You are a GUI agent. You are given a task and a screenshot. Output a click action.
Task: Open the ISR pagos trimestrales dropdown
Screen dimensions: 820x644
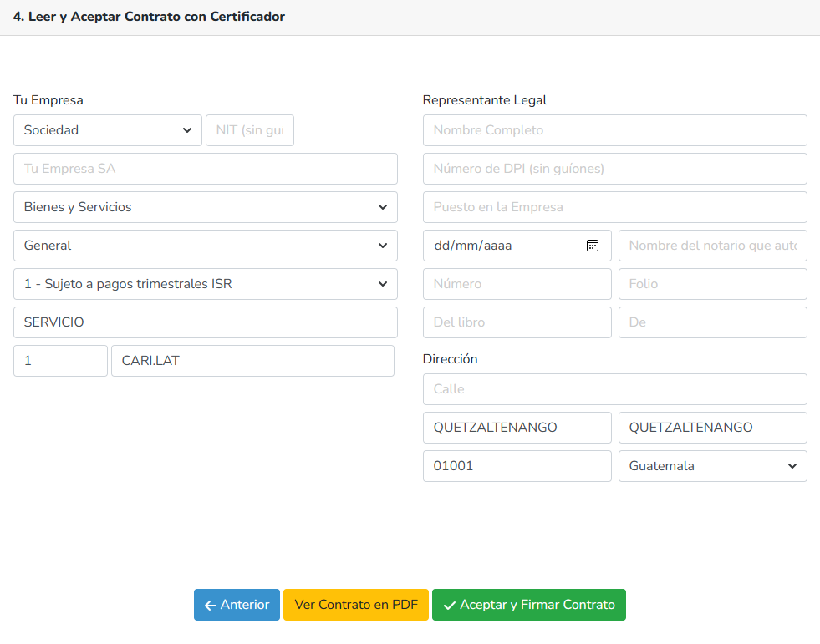[x=205, y=284]
